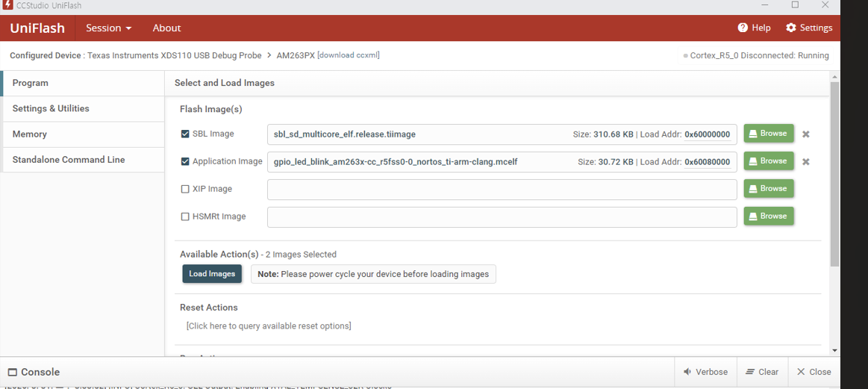Edit Application Image load address 0x60080000
This screenshot has width=868, height=389.
708,162
